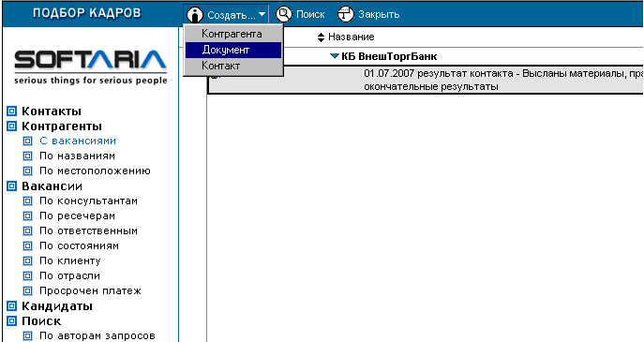Open the 01.07.2007 результат контакта entry

503,80
